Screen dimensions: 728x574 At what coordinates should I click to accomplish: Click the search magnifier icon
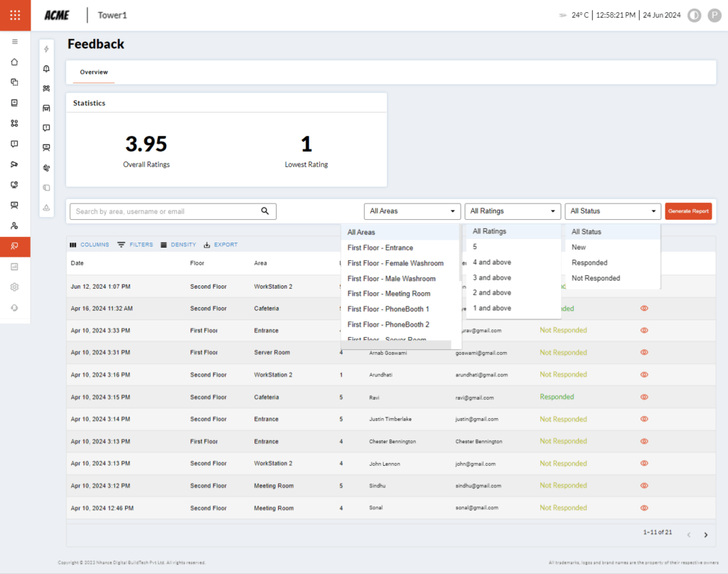(265, 211)
